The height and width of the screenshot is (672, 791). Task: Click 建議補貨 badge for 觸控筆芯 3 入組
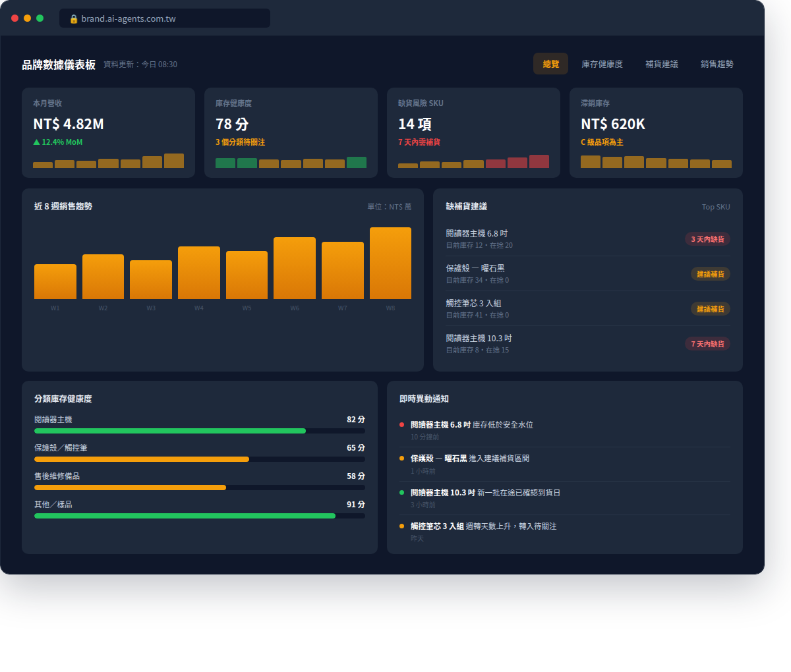[711, 309]
